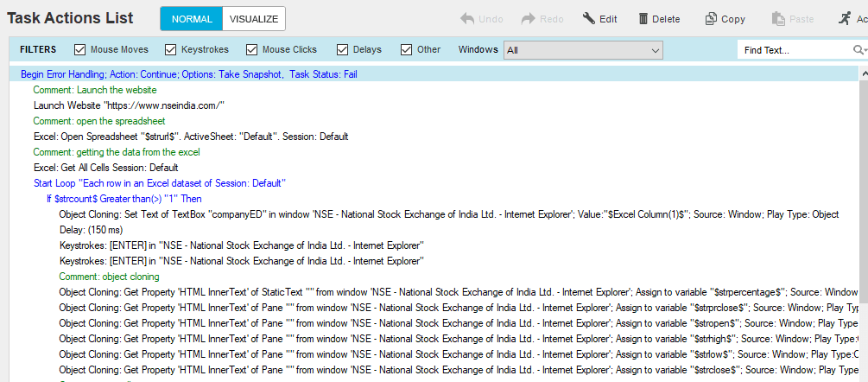
Task: Click the Undo arrow icon
Action: (x=466, y=19)
